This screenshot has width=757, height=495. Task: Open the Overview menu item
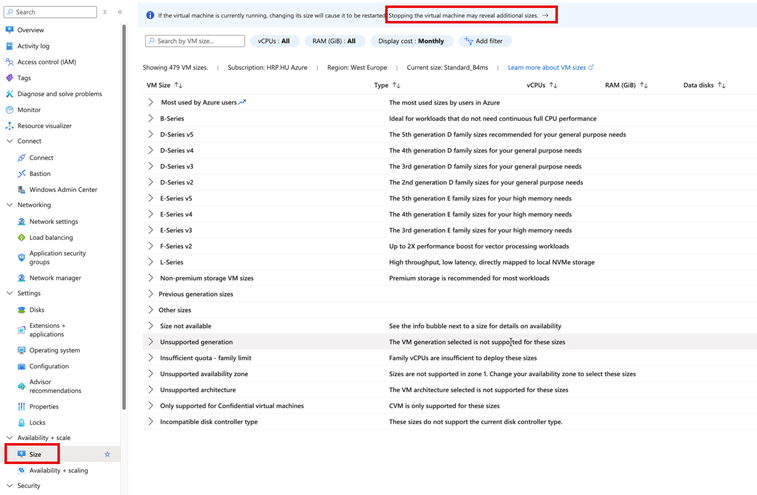click(30, 30)
